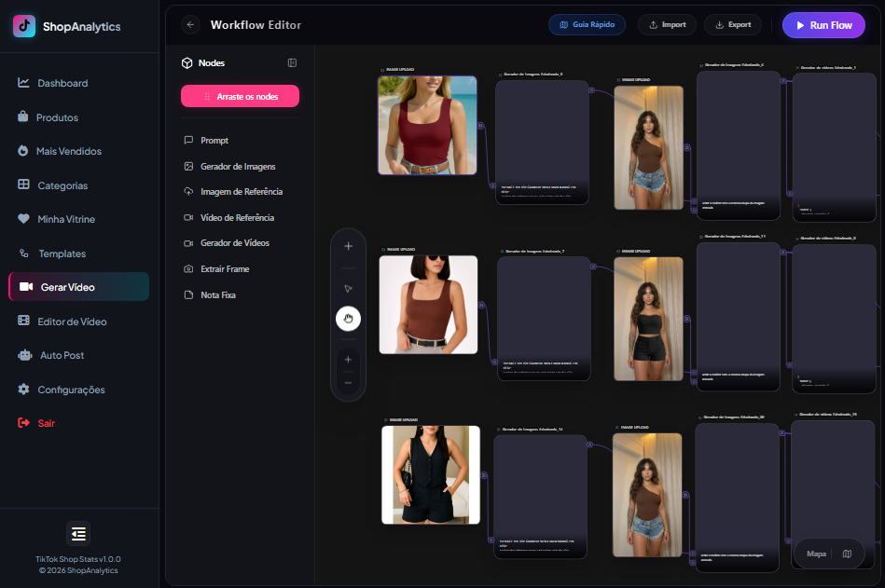Select the bottom-row model in denim shorts image

(x=647, y=495)
